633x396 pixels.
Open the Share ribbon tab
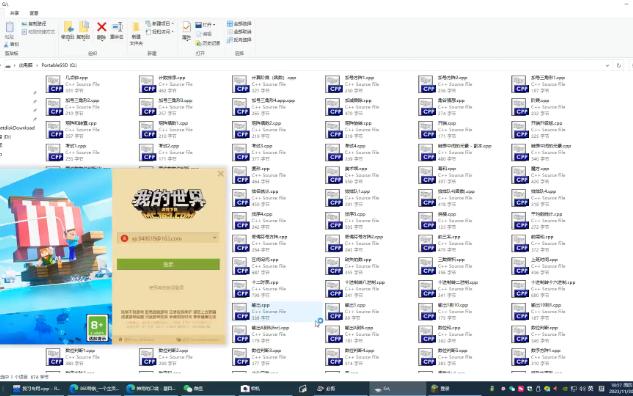click(x=15, y=13)
